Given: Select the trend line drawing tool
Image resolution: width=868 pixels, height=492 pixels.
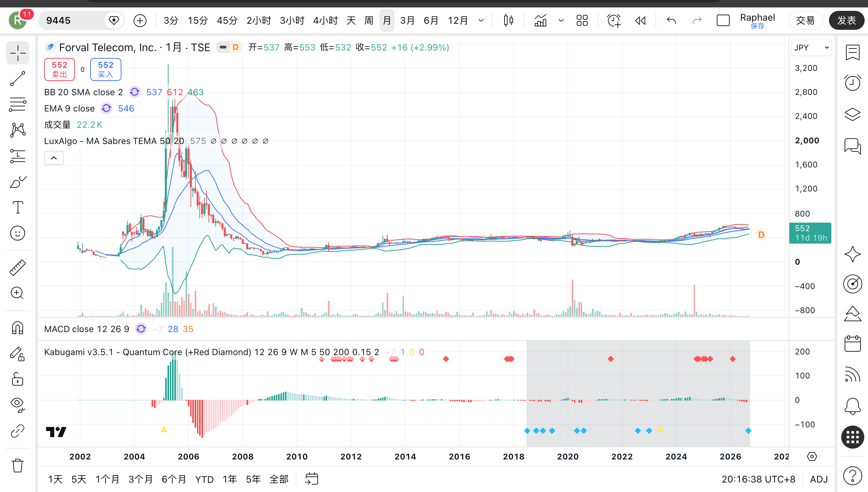Looking at the screenshot, I should pos(18,79).
